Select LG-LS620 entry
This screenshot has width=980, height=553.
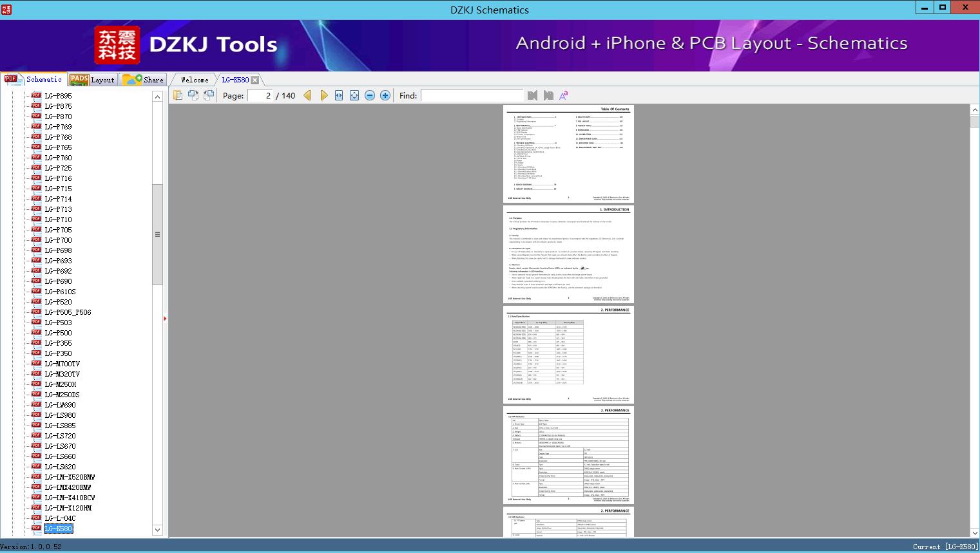pyautogui.click(x=60, y=467)
